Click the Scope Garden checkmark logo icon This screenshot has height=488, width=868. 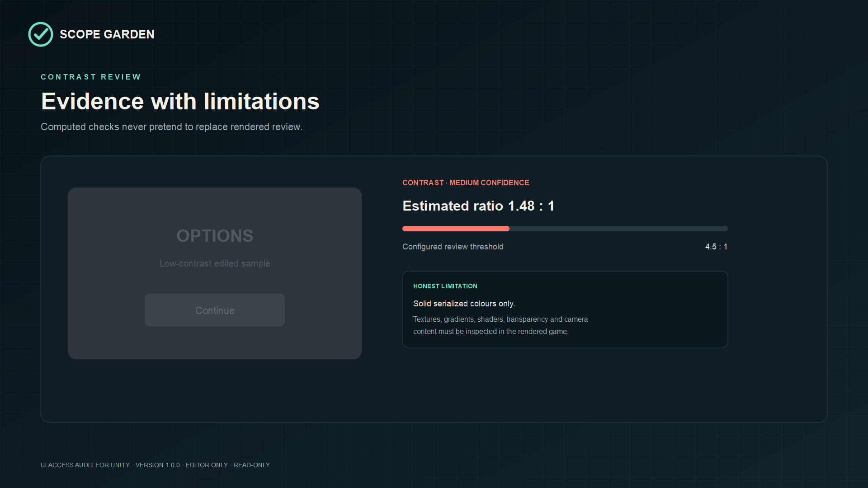click(x=41, y=34)
